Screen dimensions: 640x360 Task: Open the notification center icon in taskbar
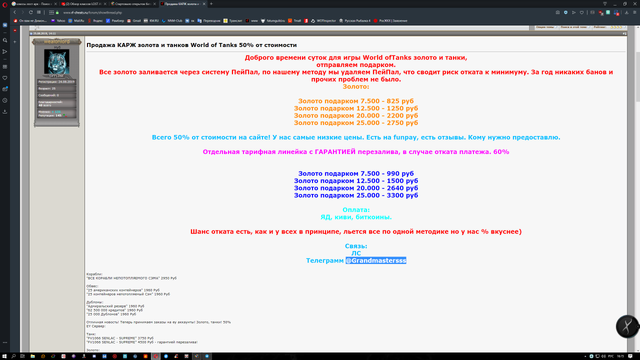tap(631, 356)
